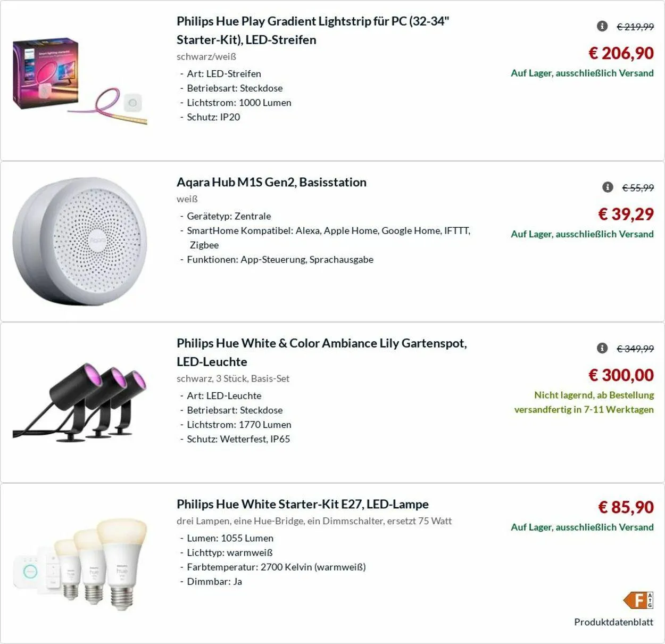This screenshot has width=665, height=644.
Task: Click info icon beside €349,99 crossed-out price
Action: 602,348
